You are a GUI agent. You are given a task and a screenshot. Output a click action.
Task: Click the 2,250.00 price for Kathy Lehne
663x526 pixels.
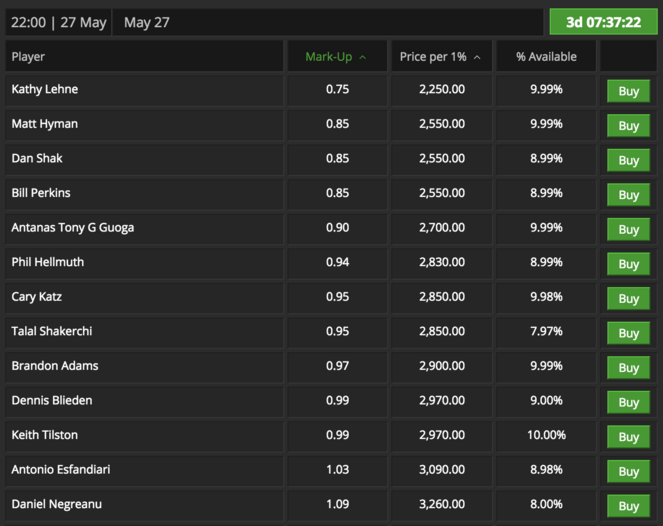[x=442, y=89]
